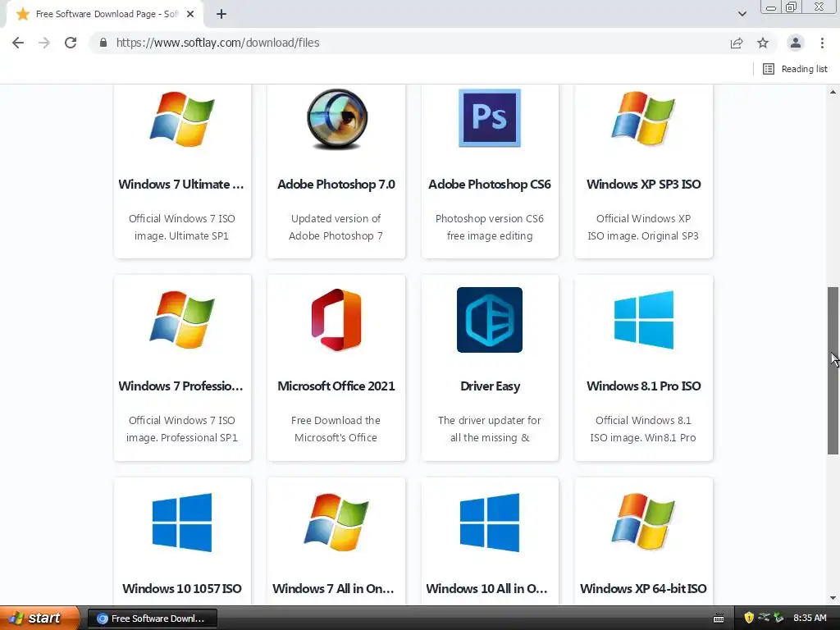Click the Free Software Download taskbar button
This screenshot has width=840, height=630.
[152, 619]
